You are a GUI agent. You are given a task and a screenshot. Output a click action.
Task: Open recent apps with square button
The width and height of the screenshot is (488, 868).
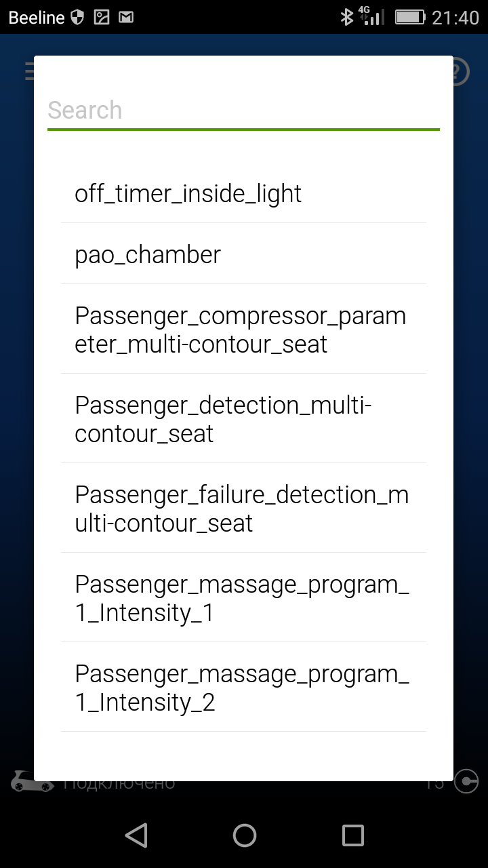click(352, 835)
